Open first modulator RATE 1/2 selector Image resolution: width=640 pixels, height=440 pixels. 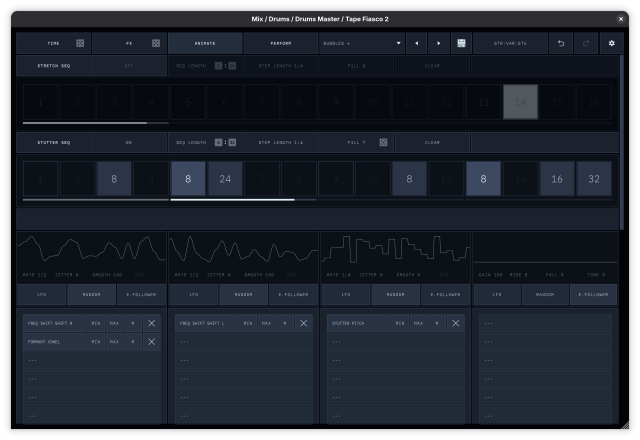pyautogui.click(x=35, y=275)
